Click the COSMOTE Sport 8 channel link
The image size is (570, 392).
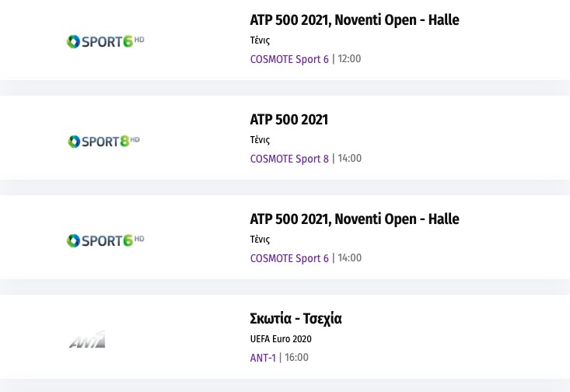point(289,159)
